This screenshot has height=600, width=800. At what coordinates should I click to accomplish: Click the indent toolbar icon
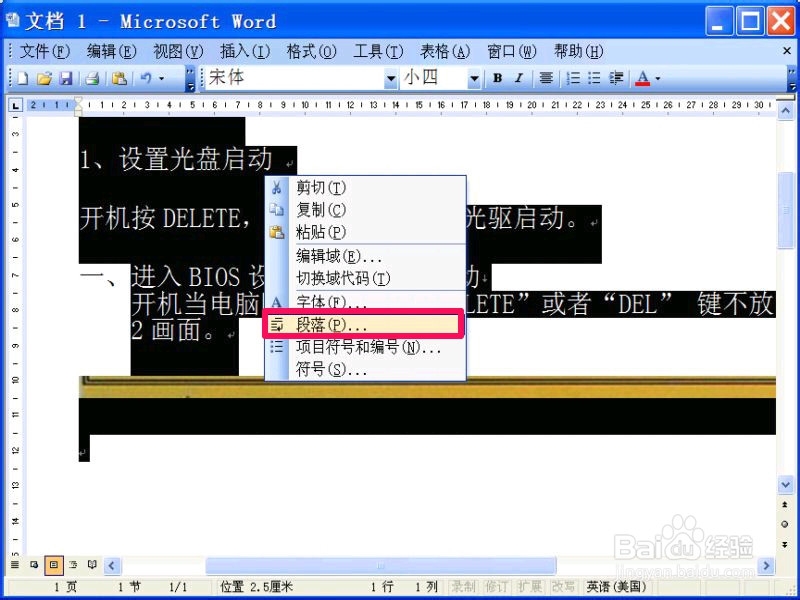pyautogui.click(x=616, y=78)
